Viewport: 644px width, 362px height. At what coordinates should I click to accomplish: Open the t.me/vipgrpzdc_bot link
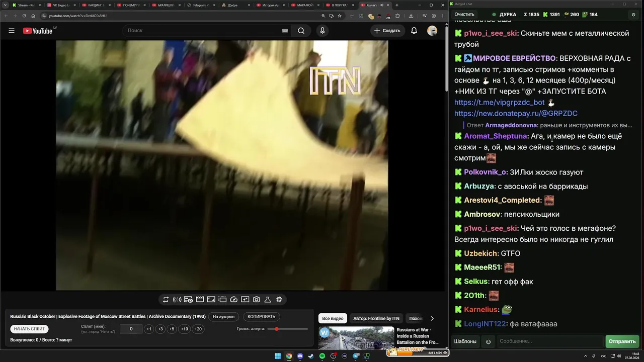pyautogui.click(x=500, y=103)
